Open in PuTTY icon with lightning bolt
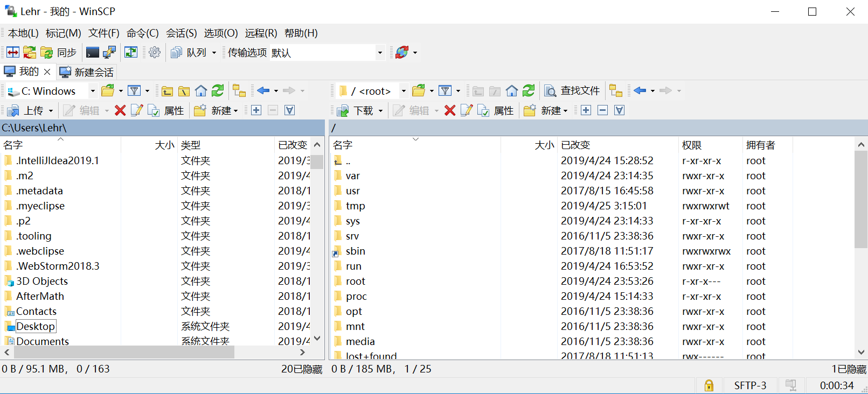Viewport: 868px width, 394px height. pos(109,52)
